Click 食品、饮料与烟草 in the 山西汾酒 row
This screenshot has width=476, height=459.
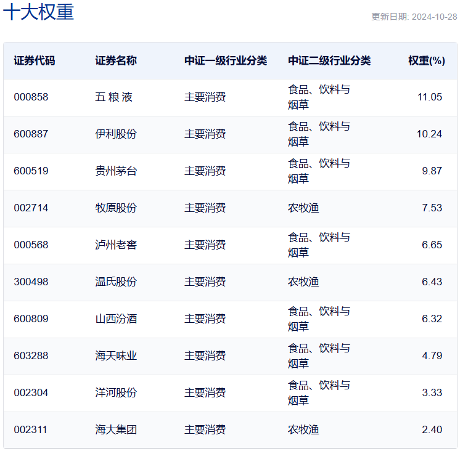tap(319, 319)
